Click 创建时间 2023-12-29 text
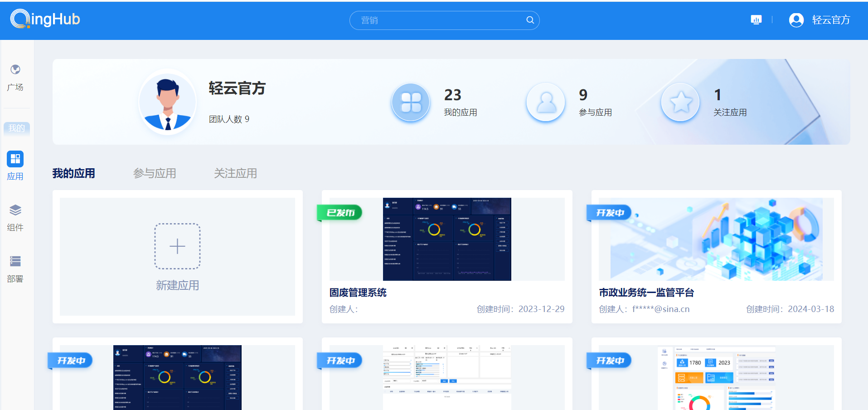 click(x=520, y=309)
